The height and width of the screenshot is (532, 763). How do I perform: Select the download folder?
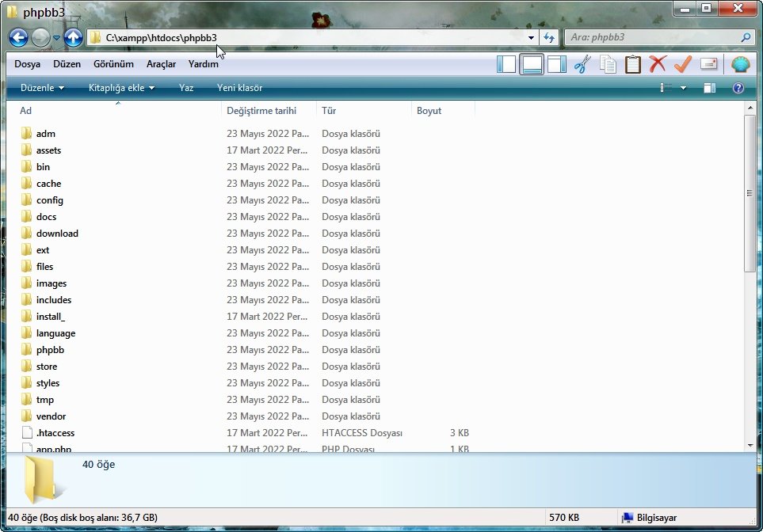(57, 234)
